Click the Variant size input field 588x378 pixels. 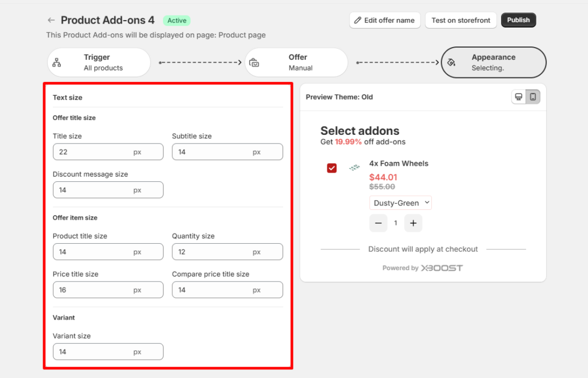[x=92, y=352]
